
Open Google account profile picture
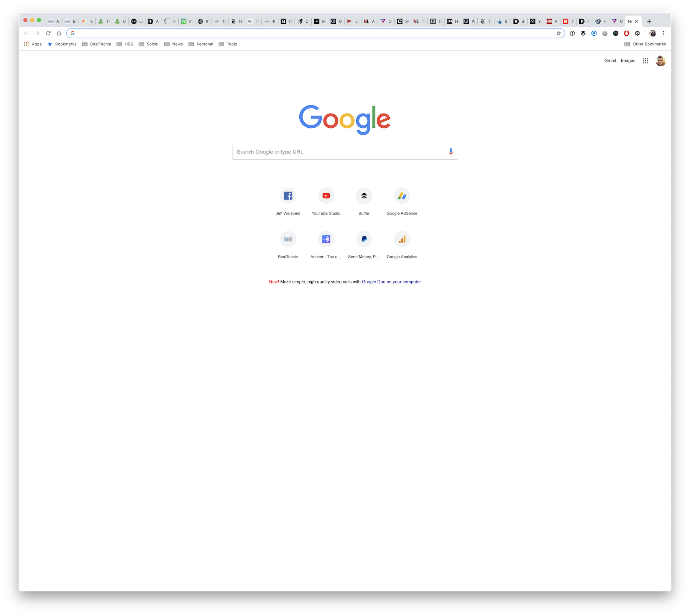660,61
